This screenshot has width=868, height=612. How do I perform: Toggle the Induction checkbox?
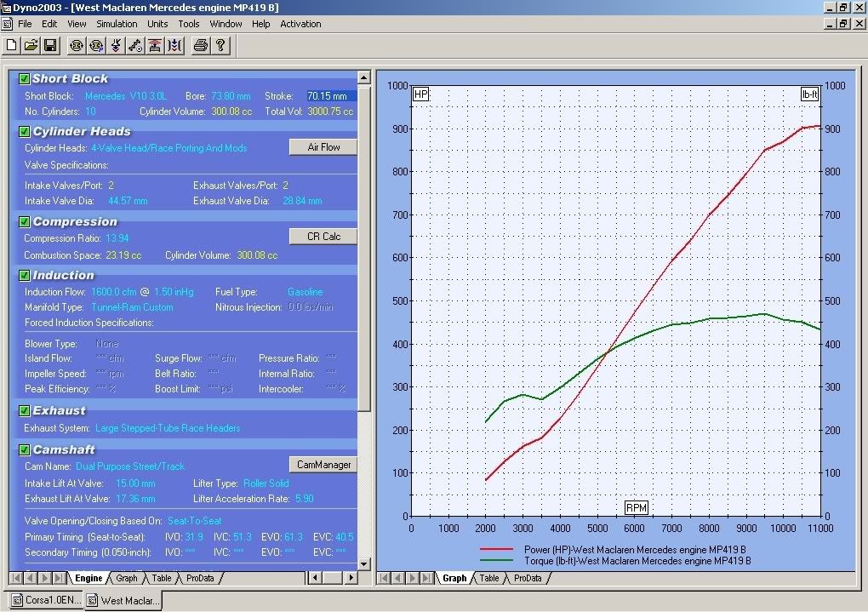[x=24, y=275]
